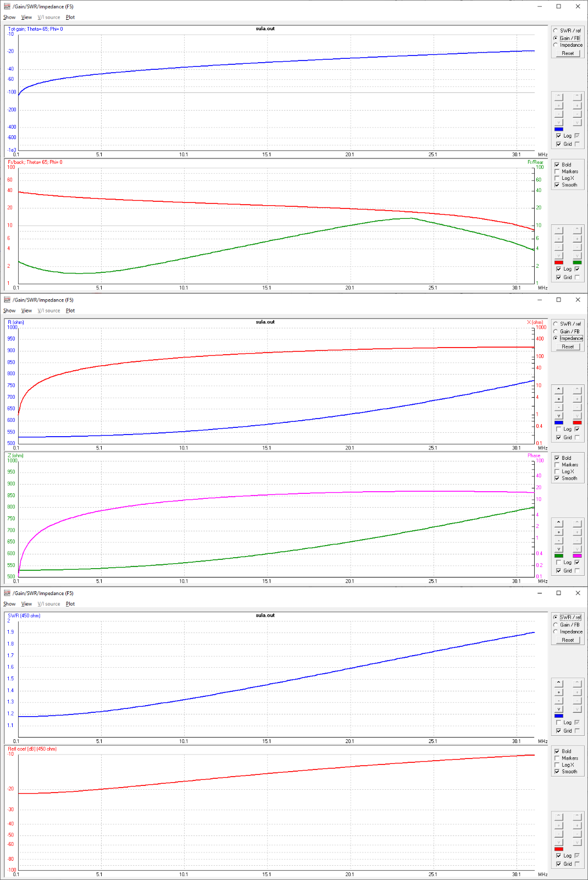Click the '^' shift-up button above the blue R swatch, Impedance window

click(559, 390)
